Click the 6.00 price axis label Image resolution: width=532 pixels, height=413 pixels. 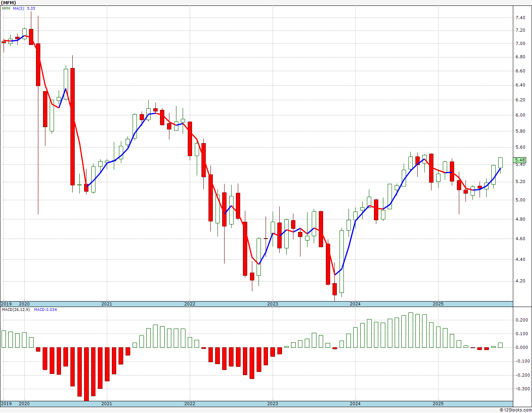point(520,115)
